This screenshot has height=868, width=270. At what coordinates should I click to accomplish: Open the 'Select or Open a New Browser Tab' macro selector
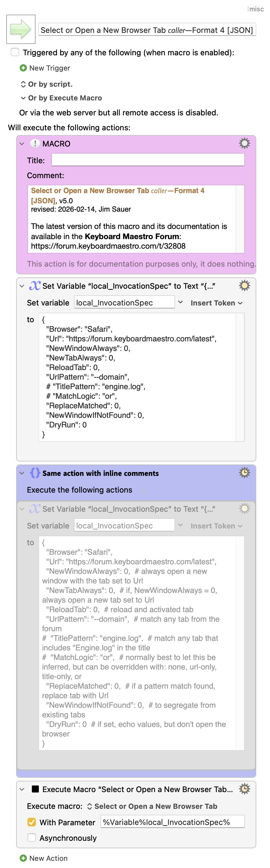(x=152, y=806)
